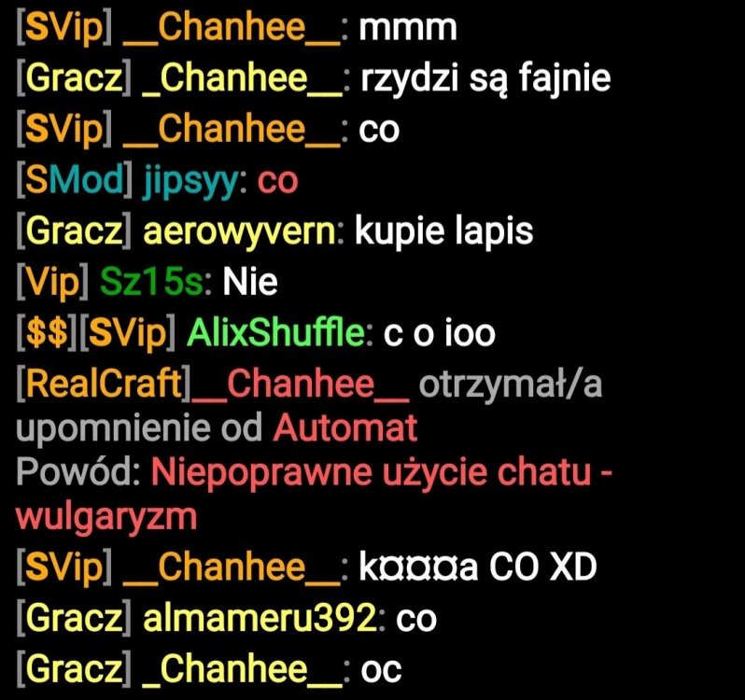Viewport: 745px width, 700px height.
Task: Click the green AlixShuffle username
Action: (275, 332)
